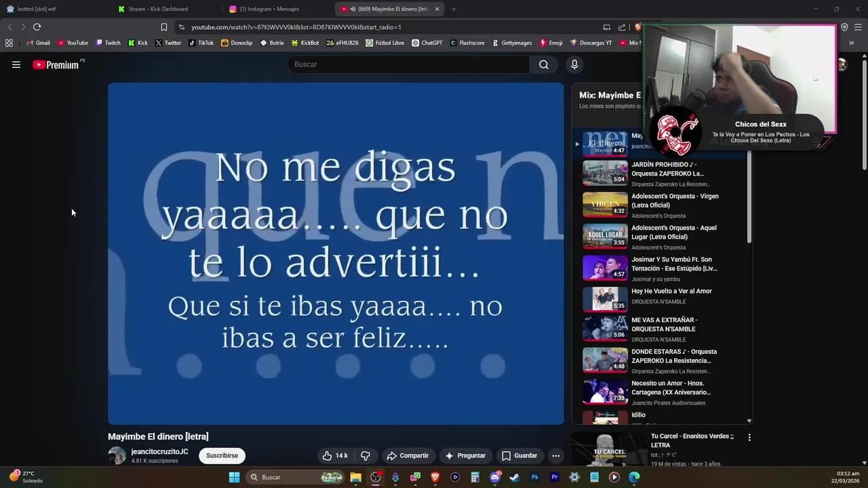The image size is (868, 488).
Task: Like the video with 14 k likes
Action: tap(335, 455)
